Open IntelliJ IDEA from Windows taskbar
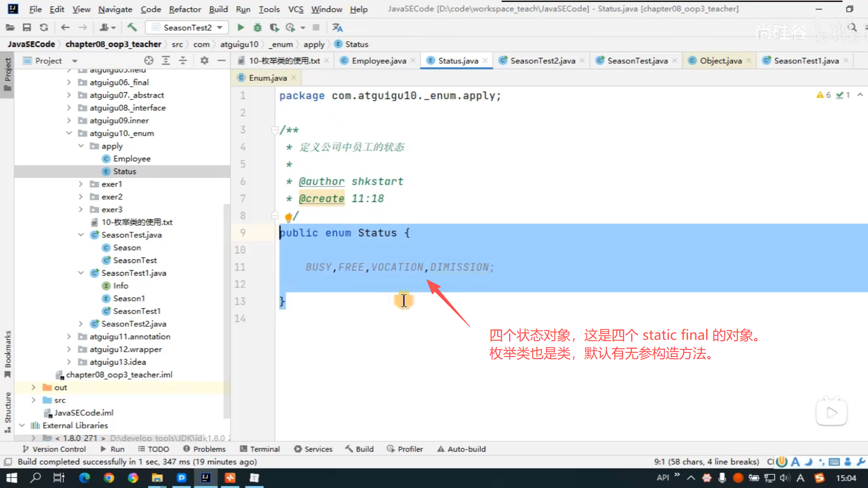The image size is (868, 488). 206,478
